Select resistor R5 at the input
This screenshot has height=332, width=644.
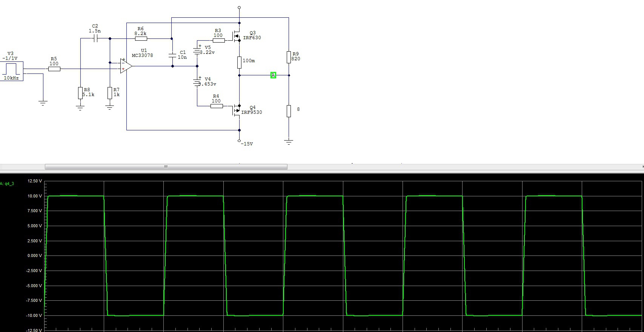coord(54,69)
